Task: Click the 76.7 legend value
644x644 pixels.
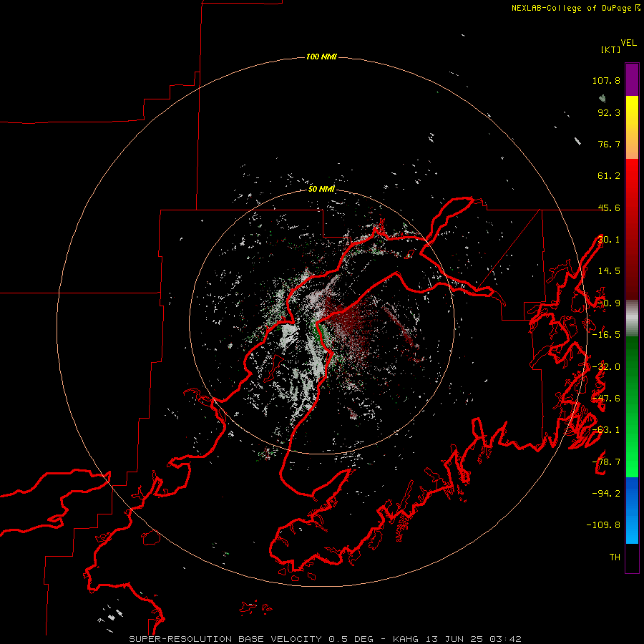Action: (609, 144)
